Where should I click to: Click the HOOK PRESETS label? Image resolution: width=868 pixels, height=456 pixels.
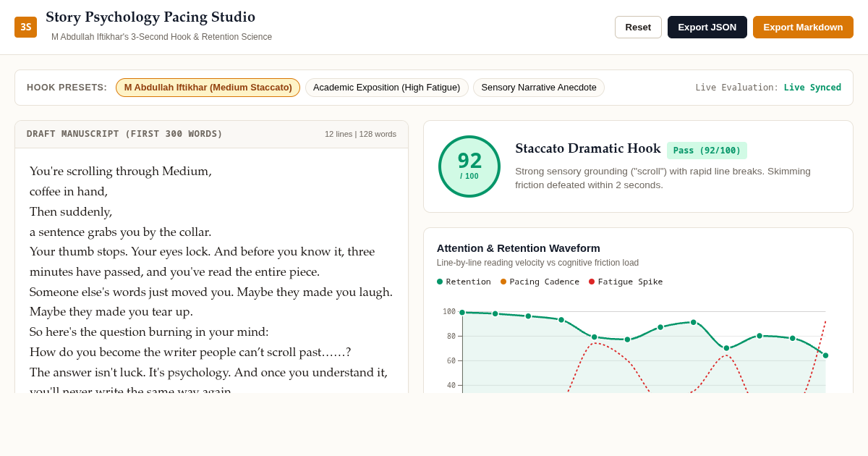coord(67,88)
